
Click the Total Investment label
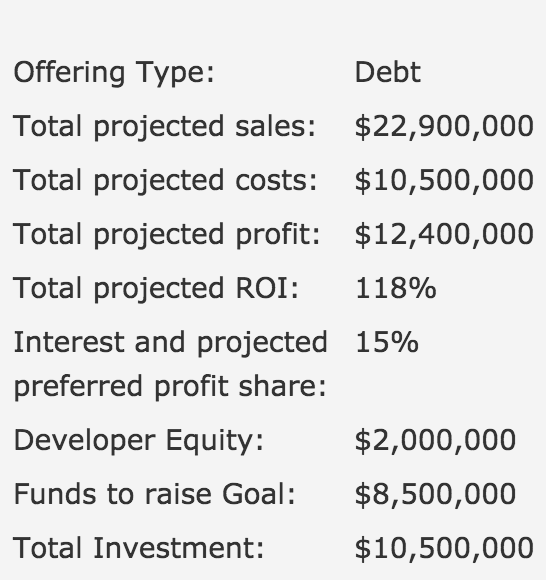pyautogui.click(x=139, y=549)
